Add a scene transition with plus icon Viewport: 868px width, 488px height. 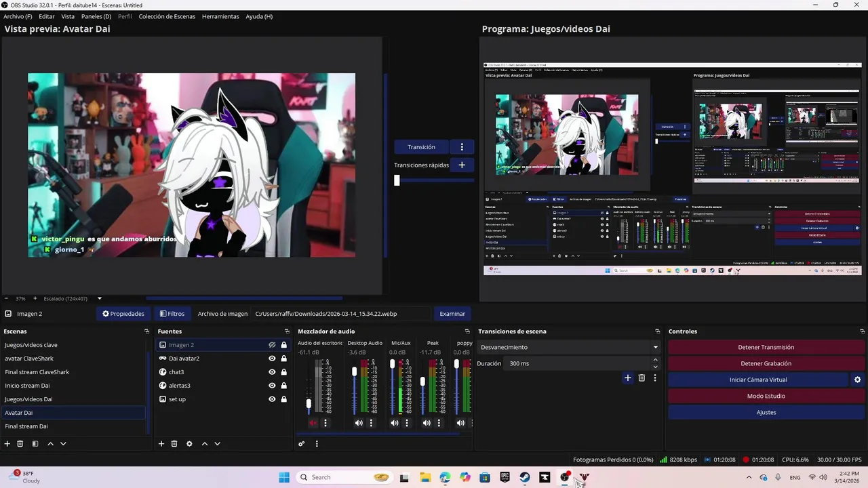tap(628, 378)
